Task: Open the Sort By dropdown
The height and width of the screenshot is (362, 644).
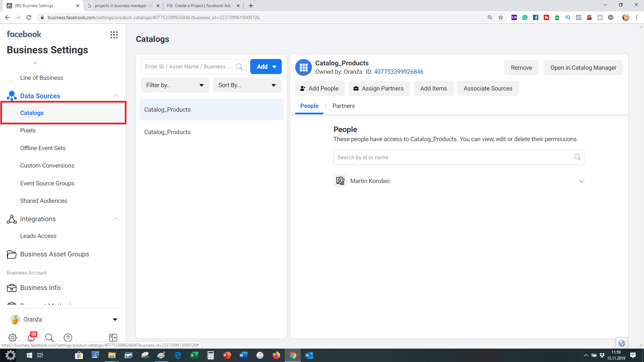Action: pyautogui.click(x=247, y=85)
